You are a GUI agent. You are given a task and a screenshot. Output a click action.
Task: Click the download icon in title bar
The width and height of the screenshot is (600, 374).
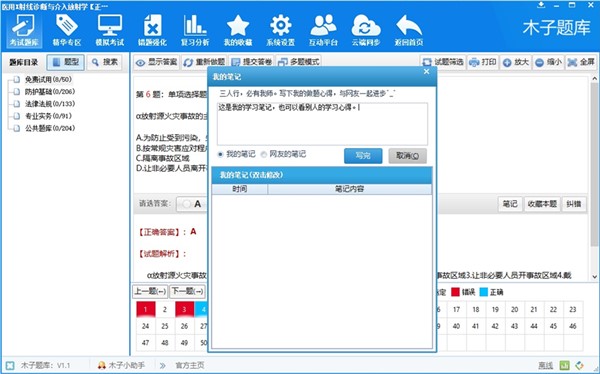coord(541,5)
